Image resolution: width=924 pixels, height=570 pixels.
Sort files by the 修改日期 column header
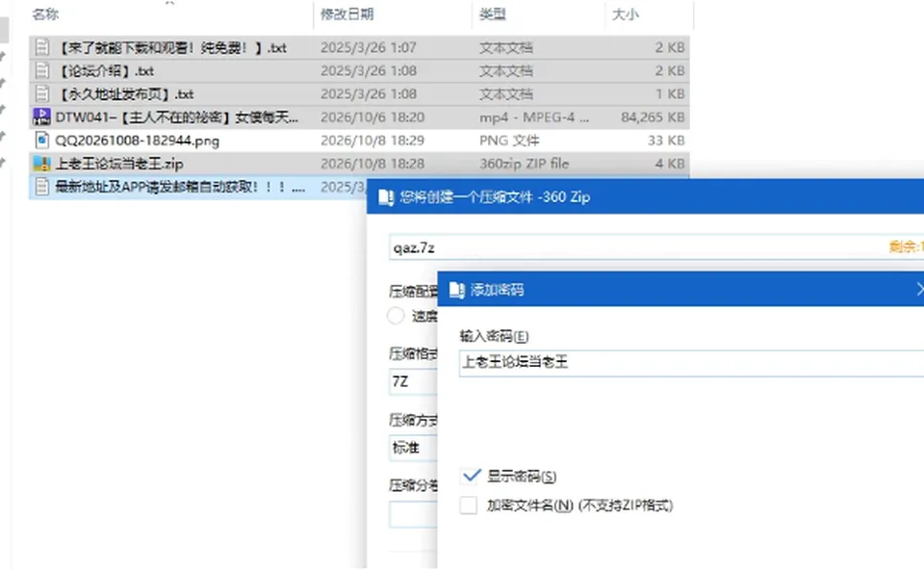point(347,14)
